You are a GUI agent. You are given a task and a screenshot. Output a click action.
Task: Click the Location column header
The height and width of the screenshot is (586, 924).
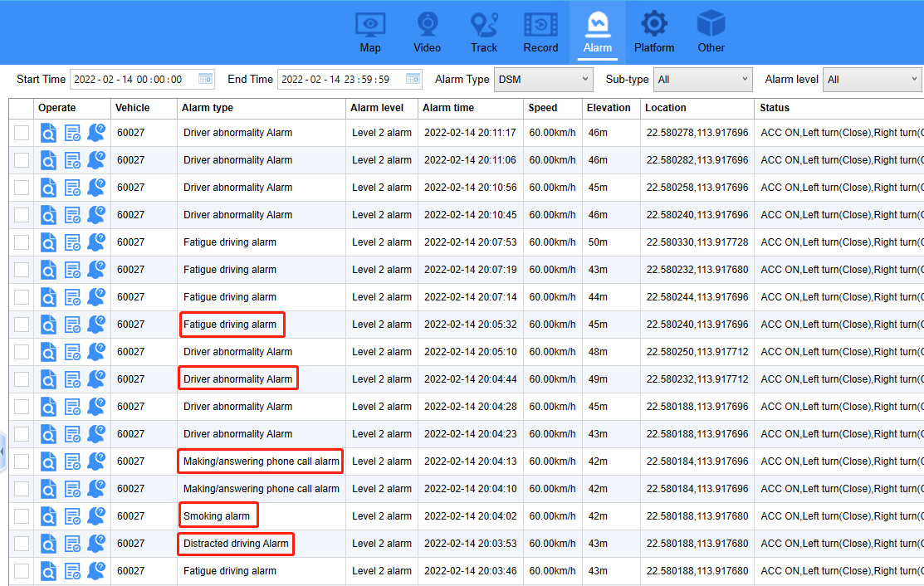point(697,108)
